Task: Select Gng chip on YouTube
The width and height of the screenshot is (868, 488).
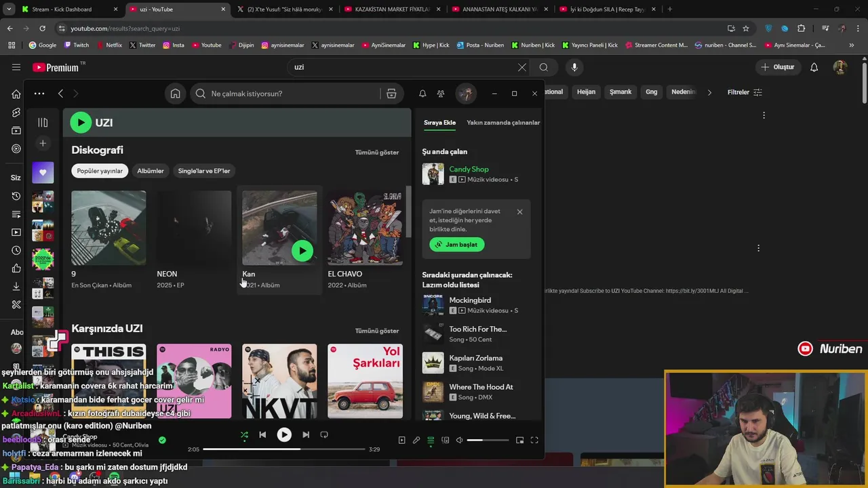Action: coord(652,92)
